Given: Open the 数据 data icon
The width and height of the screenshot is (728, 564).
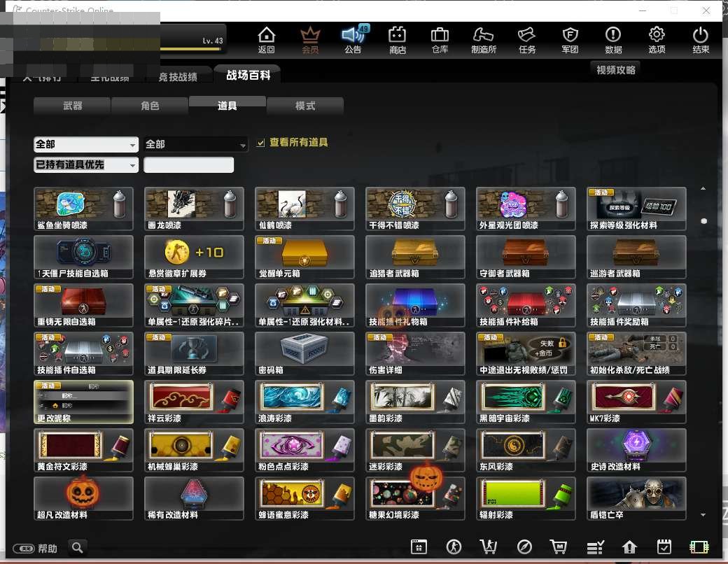Looking at the screenshot, I should pyautogui.click(x=613, y=35).
